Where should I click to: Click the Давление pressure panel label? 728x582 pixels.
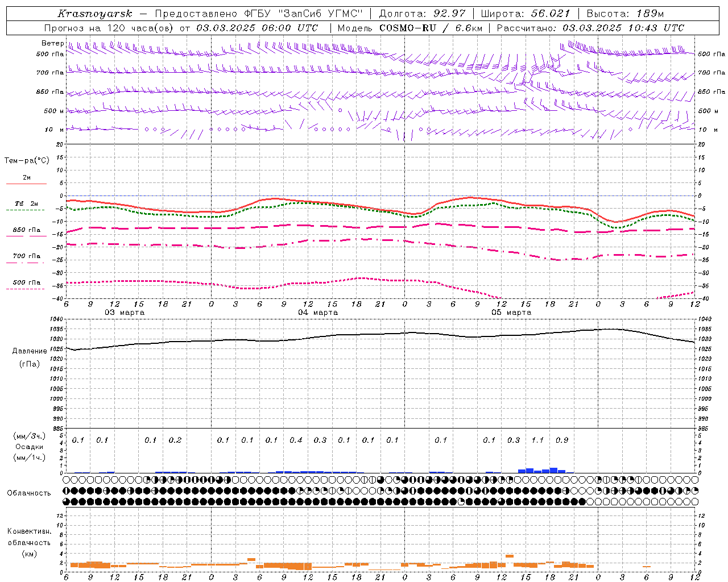(30, 351)
